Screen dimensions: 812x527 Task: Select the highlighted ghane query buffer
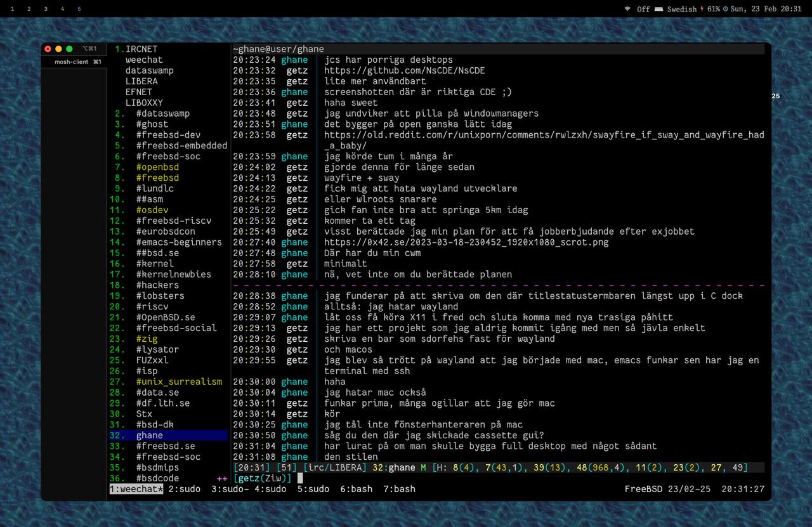click(x=149, y=435)
